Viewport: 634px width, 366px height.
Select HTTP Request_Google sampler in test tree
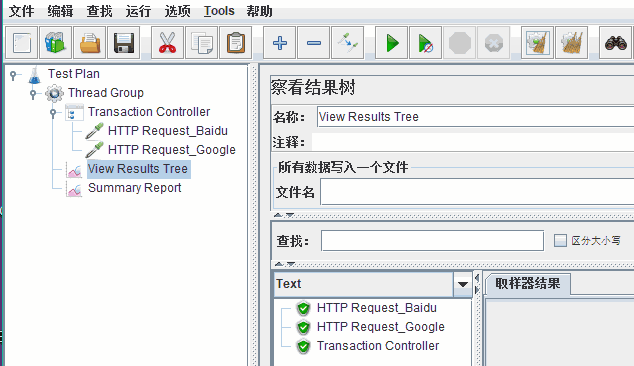171,150
